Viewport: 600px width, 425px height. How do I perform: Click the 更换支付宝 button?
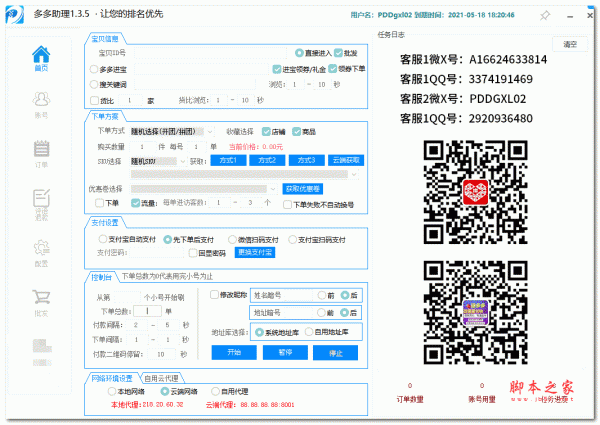point(255,252)
